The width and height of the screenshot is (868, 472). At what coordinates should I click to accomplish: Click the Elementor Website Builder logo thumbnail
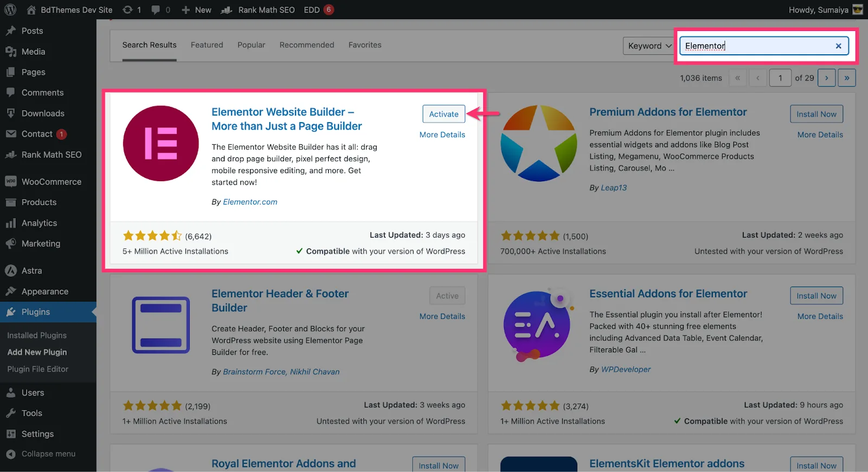[x=161, y=143]
